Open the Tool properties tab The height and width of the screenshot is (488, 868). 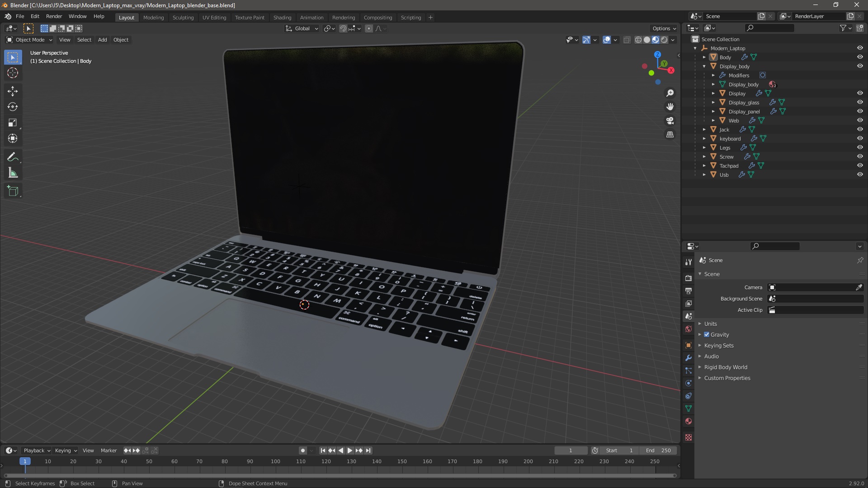coord(689,262)
